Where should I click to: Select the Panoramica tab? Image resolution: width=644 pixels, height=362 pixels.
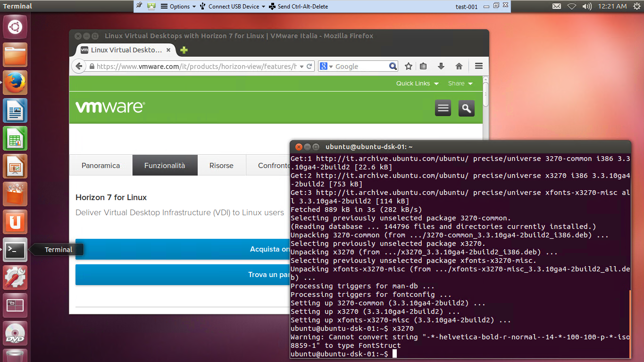point(101,165)
